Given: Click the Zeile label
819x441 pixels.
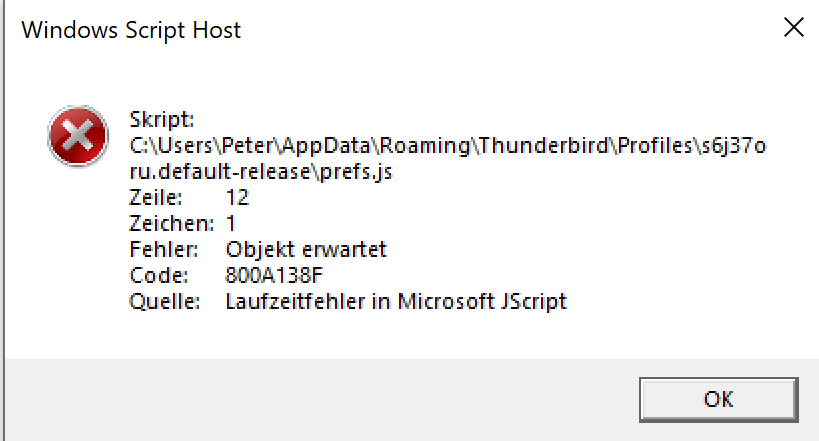Looking at the screenshot, I should tap(156, 197).
